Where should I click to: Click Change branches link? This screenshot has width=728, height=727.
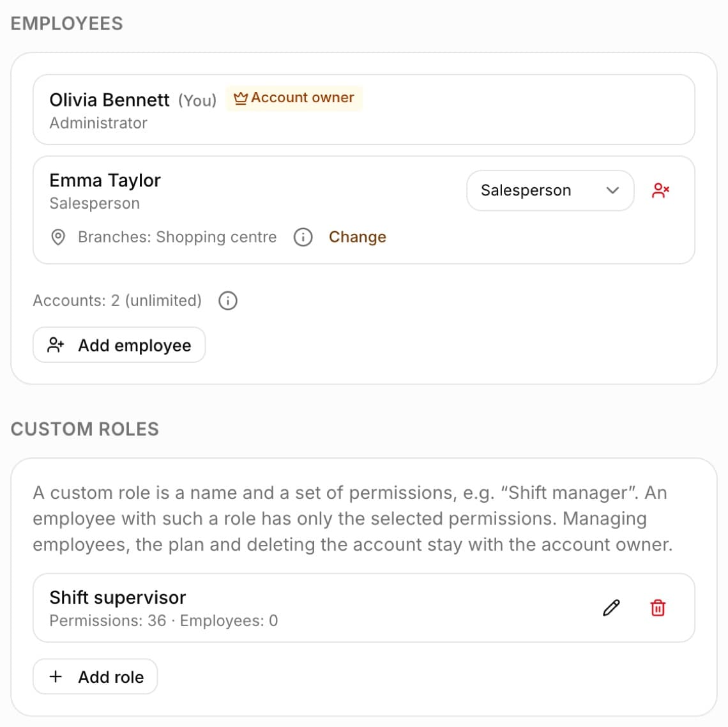pyautogui.click(x=357, y=237)
